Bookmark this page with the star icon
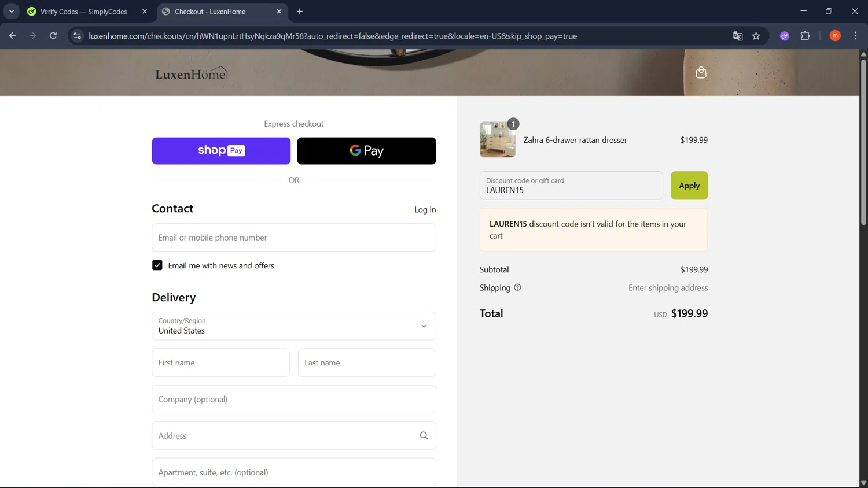Image resolution: width=868 pixels, height=488 pixels. click(x=756, y=36)
